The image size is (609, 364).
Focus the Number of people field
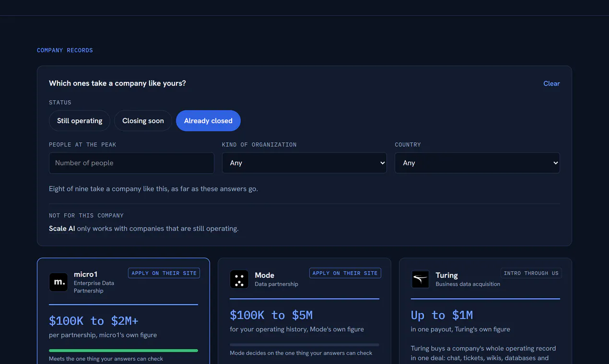tap(131, 163)
